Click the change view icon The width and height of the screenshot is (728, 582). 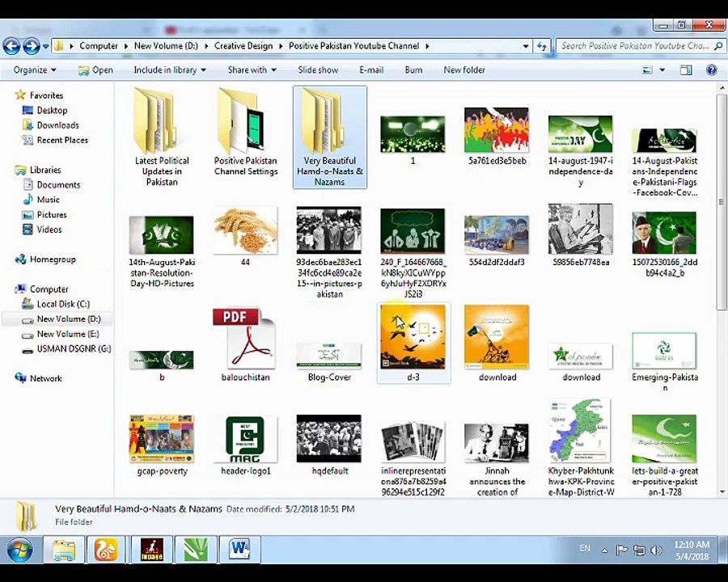click(647, 70)
